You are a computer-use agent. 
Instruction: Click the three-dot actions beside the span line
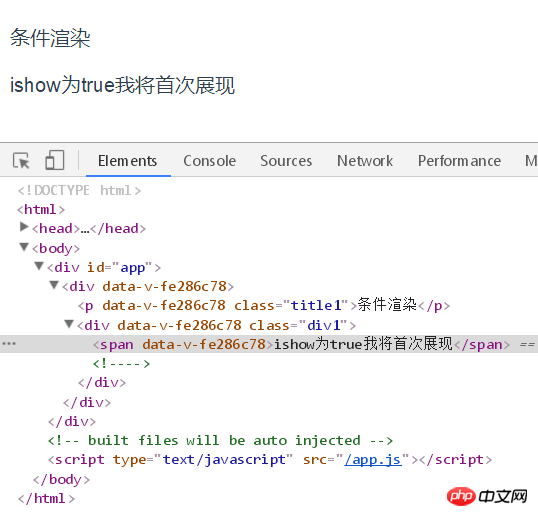point(9,344)
